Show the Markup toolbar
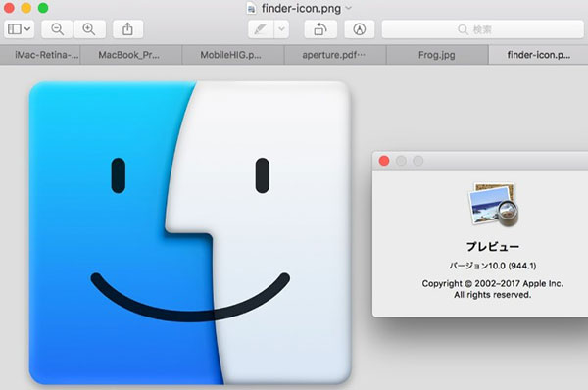588x390 pixels. (x=360, y=29)
